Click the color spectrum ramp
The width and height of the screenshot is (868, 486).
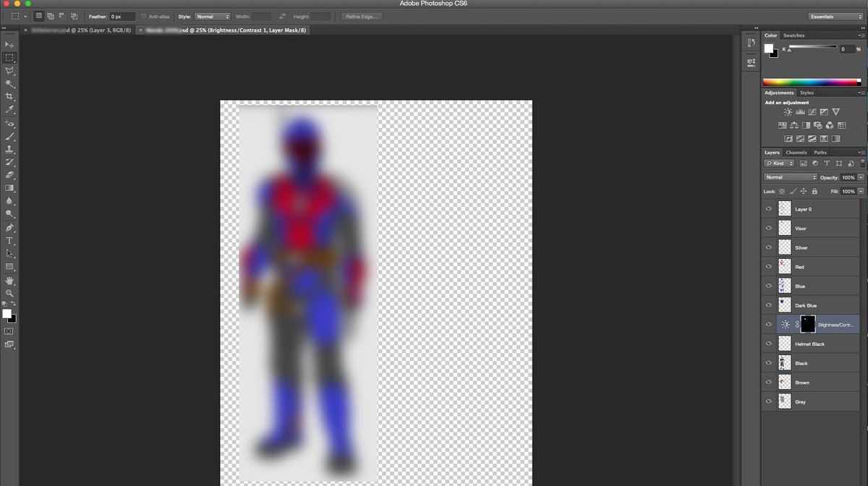[812, 82]
